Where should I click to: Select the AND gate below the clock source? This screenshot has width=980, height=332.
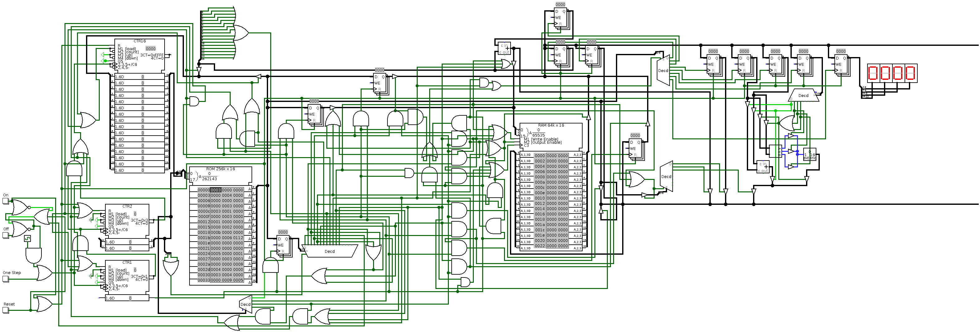coord(33,256)
